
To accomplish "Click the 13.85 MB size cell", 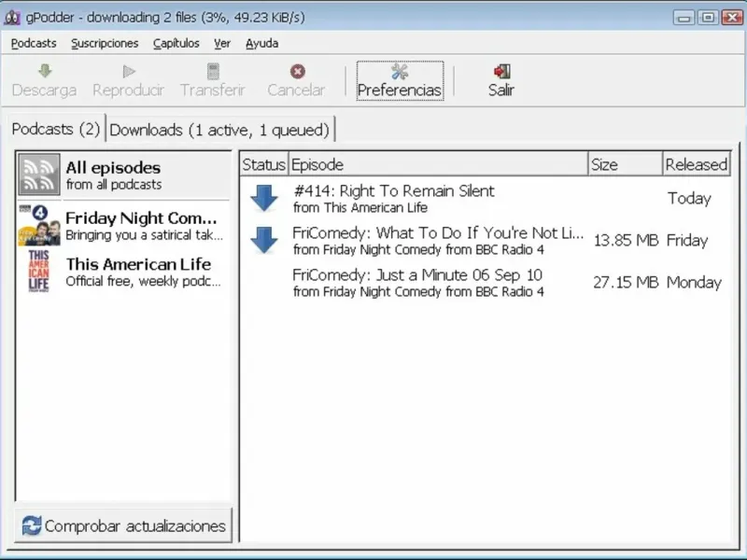I will [x=626, y=240].
